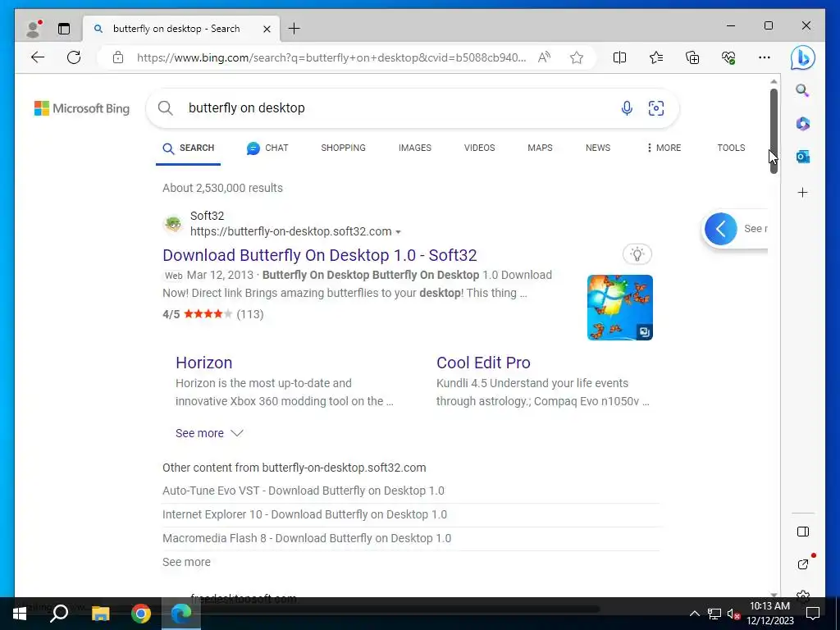Switch to the IMAGES tab
This screenshot has width=840, height=630.
414,148
